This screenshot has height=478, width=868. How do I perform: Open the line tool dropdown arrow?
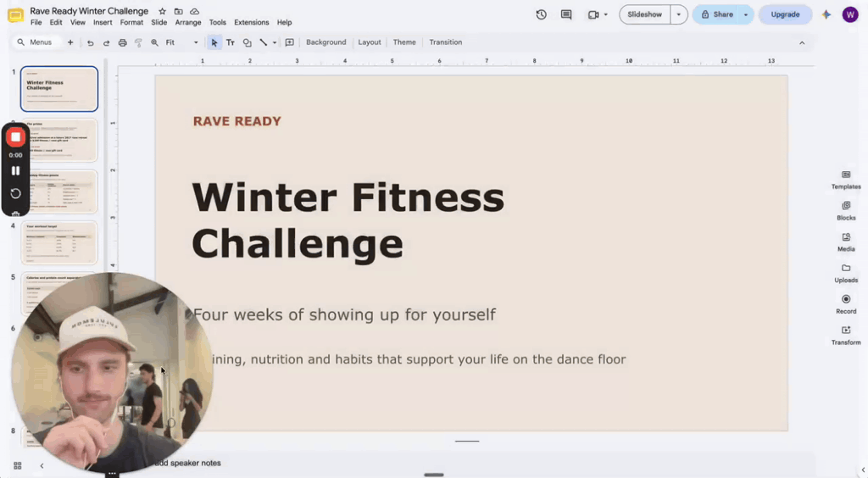pyautogui.click(x=275, y=42)
